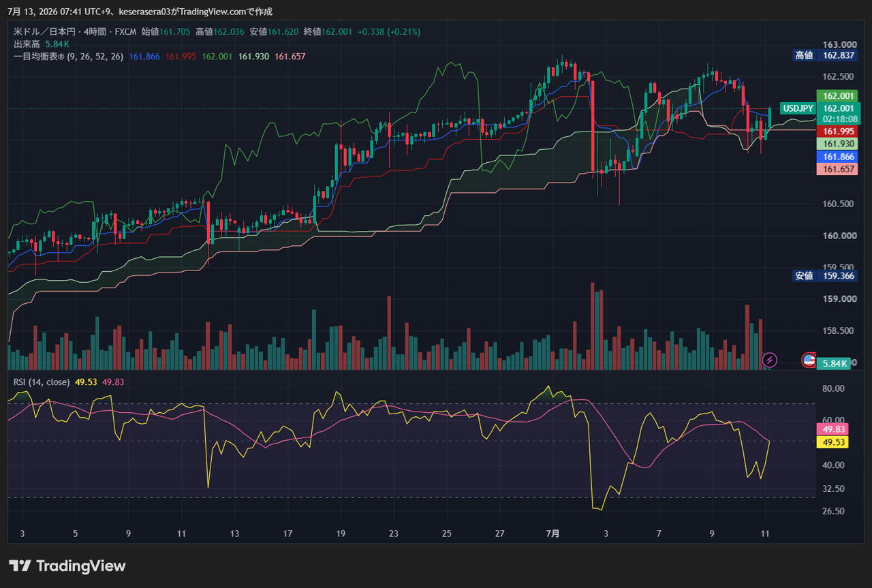This screenshot has width=872, height=588.
Task: Click the 5.84K volume axis tag
Action: pyautogui.click(x=835, y=364)
